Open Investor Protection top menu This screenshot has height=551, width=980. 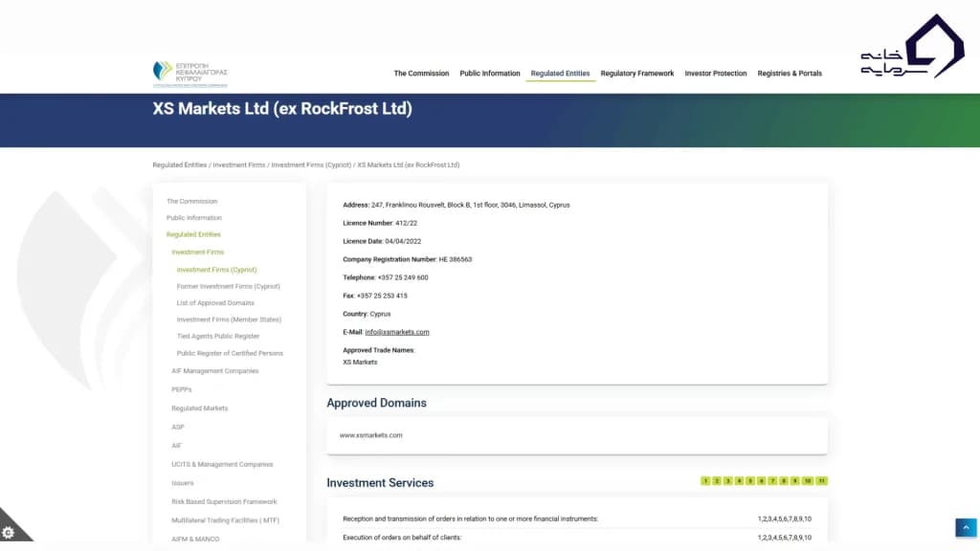pos(716,74)
